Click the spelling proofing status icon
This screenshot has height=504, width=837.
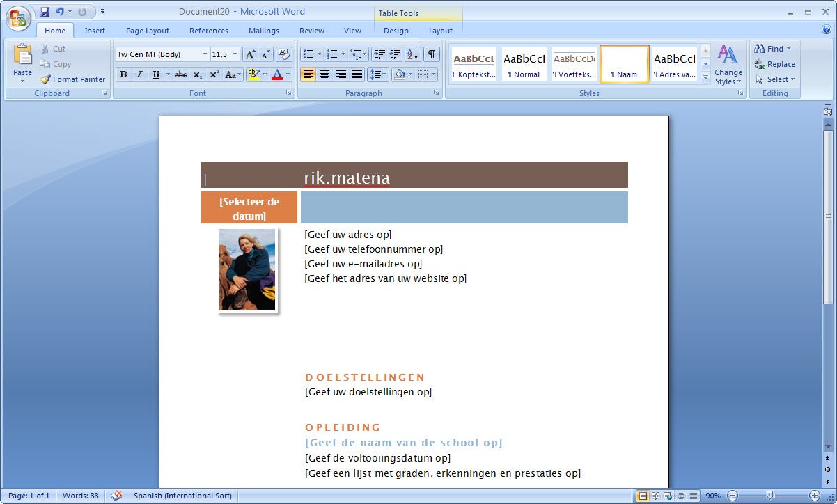click(x=116, y=496)
